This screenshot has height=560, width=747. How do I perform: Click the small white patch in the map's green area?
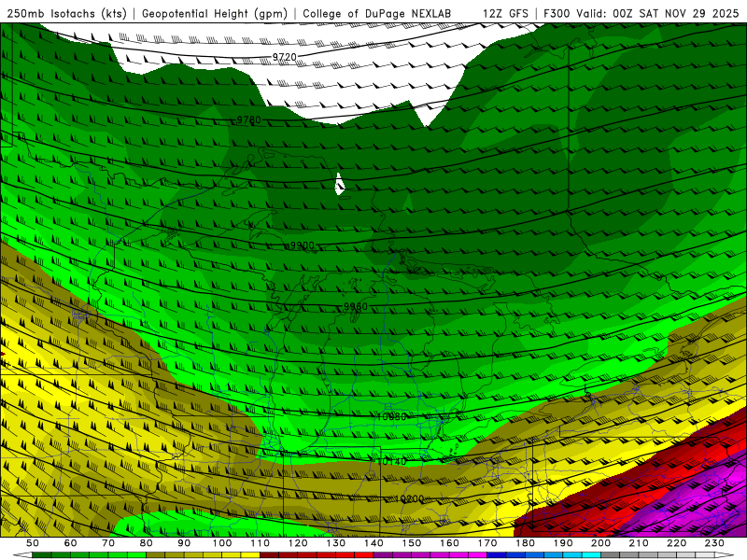coord(339,184)
